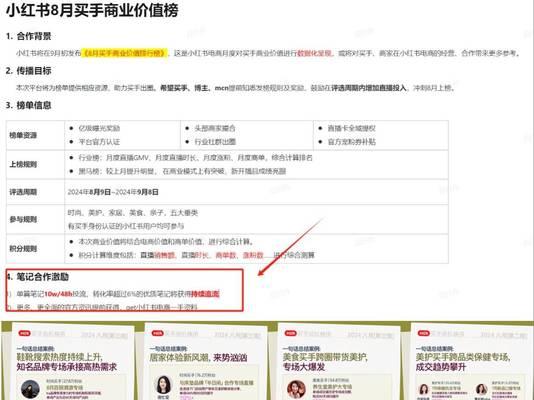Select the heading 3. 榜单信息
Screen dimensions: 534x400
click(29, 105)
